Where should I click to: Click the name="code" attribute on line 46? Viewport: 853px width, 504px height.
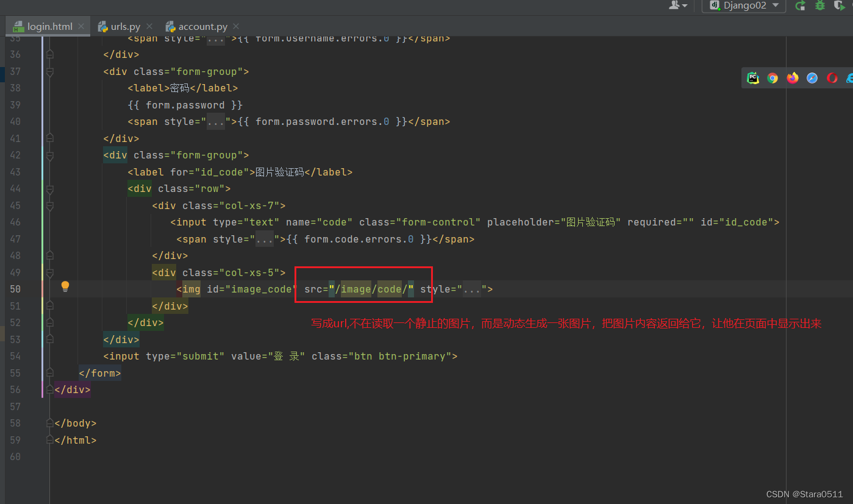tap(319, 222)
